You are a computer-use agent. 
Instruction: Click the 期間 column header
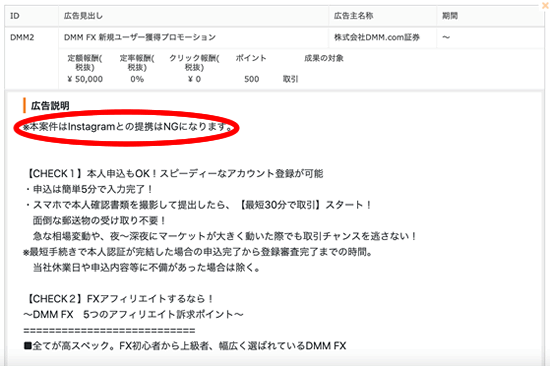[x=450, y=16]
